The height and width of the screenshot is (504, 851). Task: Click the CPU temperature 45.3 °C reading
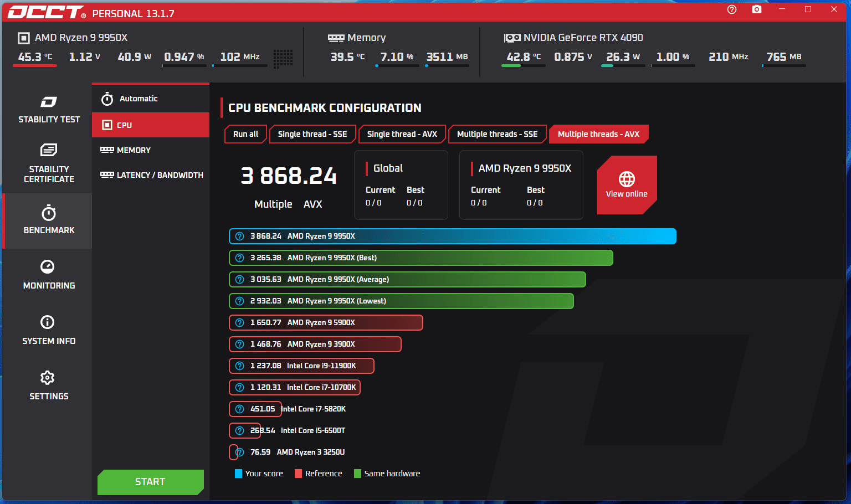[x=35, y=57]
